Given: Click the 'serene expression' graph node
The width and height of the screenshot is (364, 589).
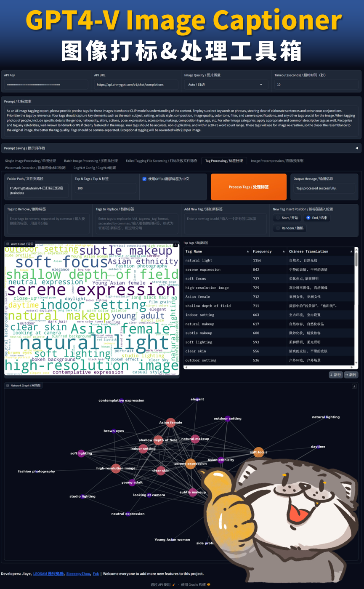Looking at the screenshot, I should [x=191, y=464].
